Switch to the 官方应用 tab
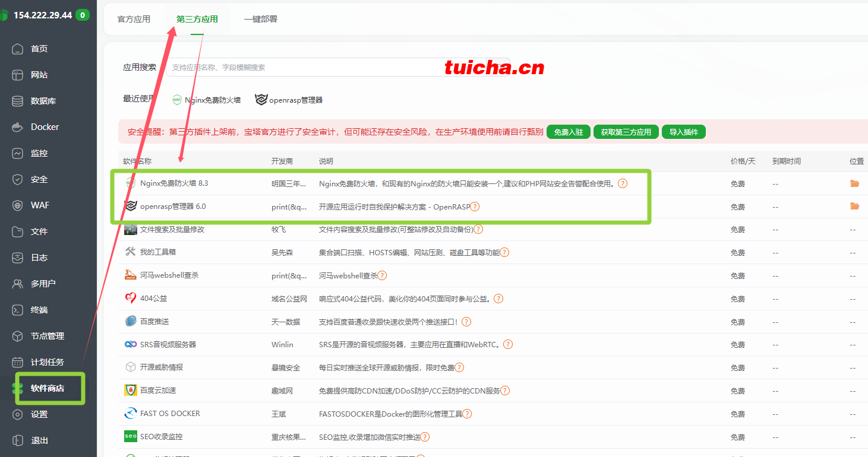 point(134,19)
